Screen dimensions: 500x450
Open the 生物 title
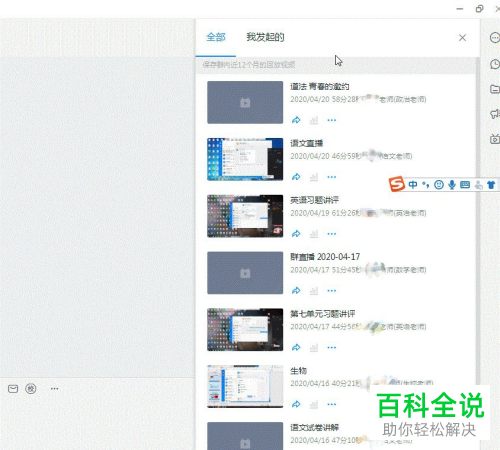(298, 371)
